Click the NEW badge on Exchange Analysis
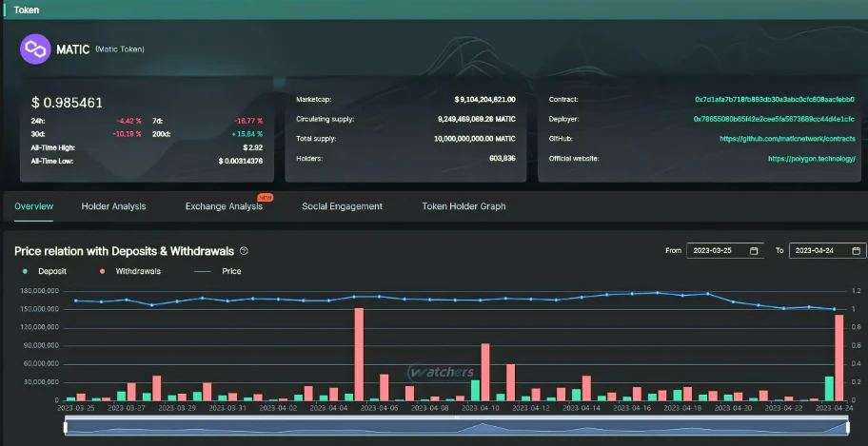This screenshot has height=446, width=868. [266, 198]
